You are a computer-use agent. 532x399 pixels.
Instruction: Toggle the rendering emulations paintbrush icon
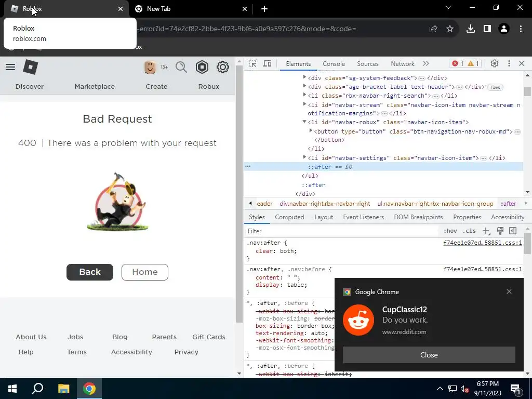500,231
